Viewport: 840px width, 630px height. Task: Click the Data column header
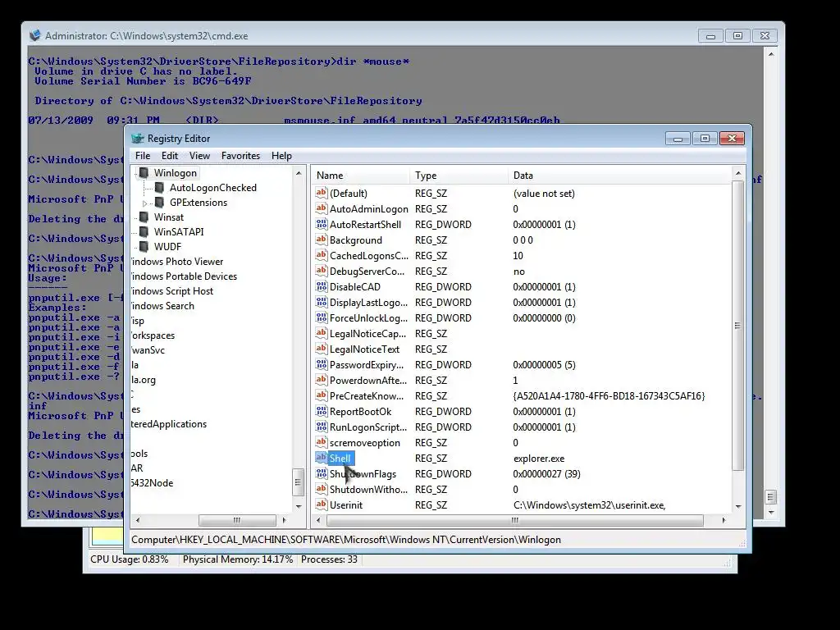tap(620, 176)
